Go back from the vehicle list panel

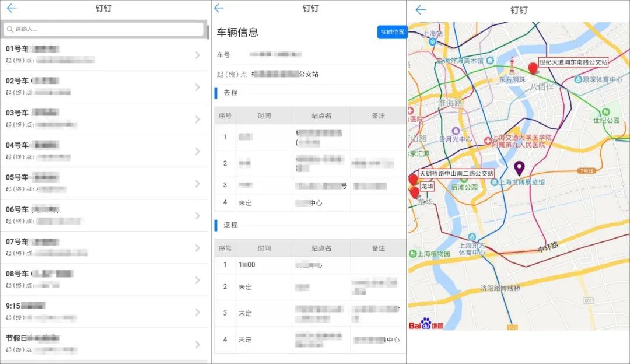pyautogui.click(x=12, y=8)
